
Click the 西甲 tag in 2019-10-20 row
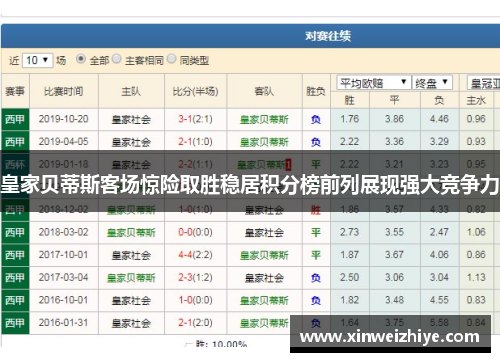[15, 119]
